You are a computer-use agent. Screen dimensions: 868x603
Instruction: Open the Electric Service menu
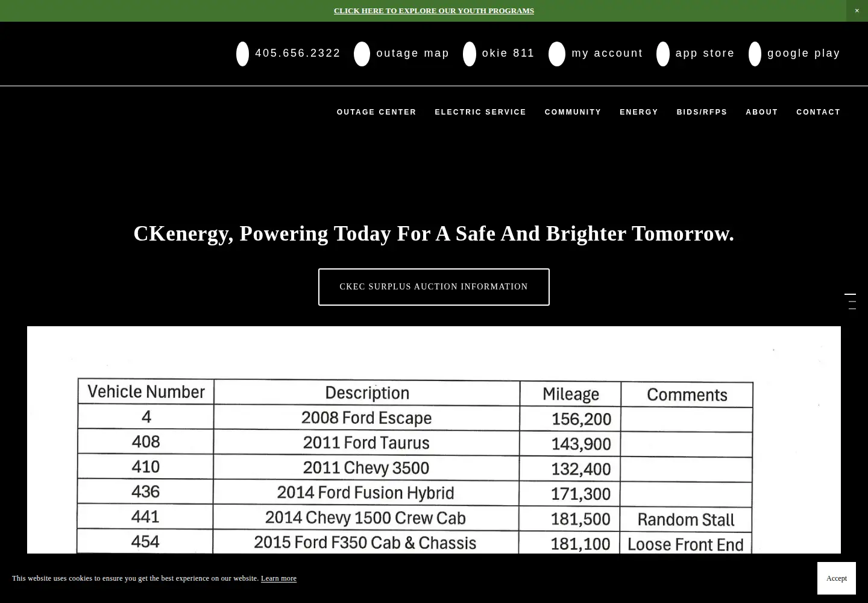pos(480,112)
